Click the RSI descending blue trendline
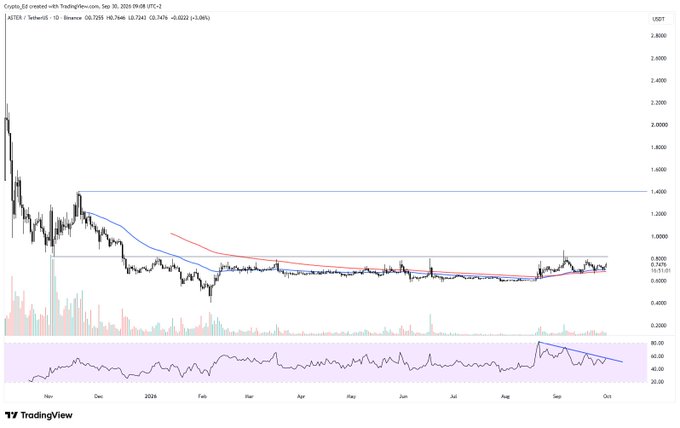680x428 pixels. (x=581, y=352)
